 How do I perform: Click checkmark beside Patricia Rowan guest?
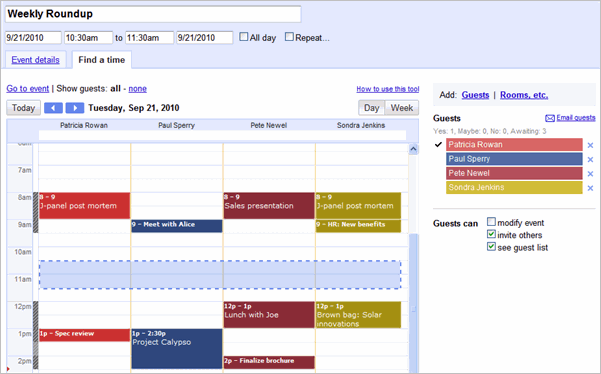pyautogui.click(x=438, y=144)
